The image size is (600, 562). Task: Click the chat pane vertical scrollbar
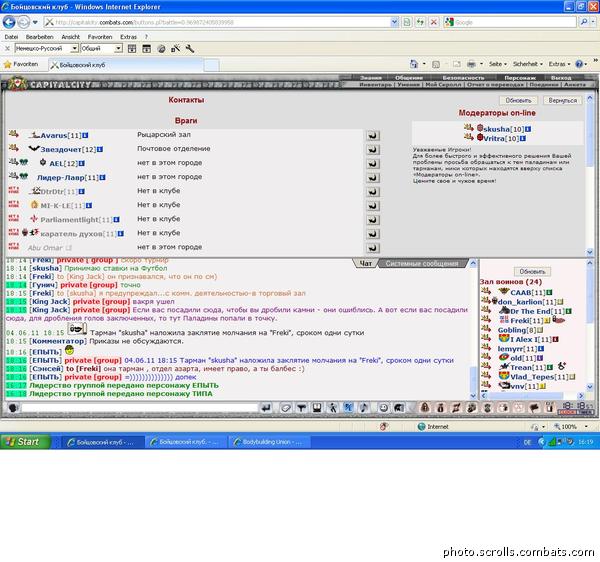(473, 329)
